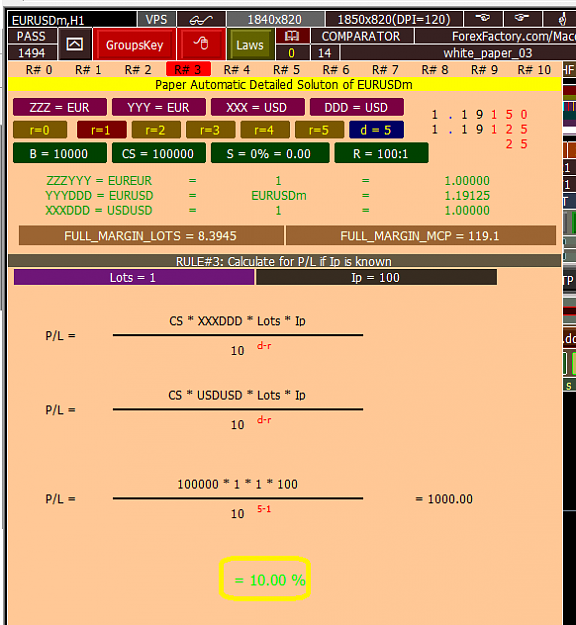The width and height of the screenshot is (576, 625).
Task: Select the R# 6 tab
Action: click(x=336, y=70)
